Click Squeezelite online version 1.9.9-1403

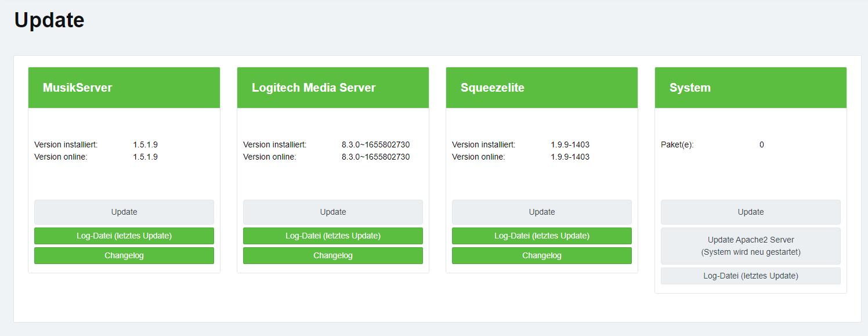coord(570,157)
